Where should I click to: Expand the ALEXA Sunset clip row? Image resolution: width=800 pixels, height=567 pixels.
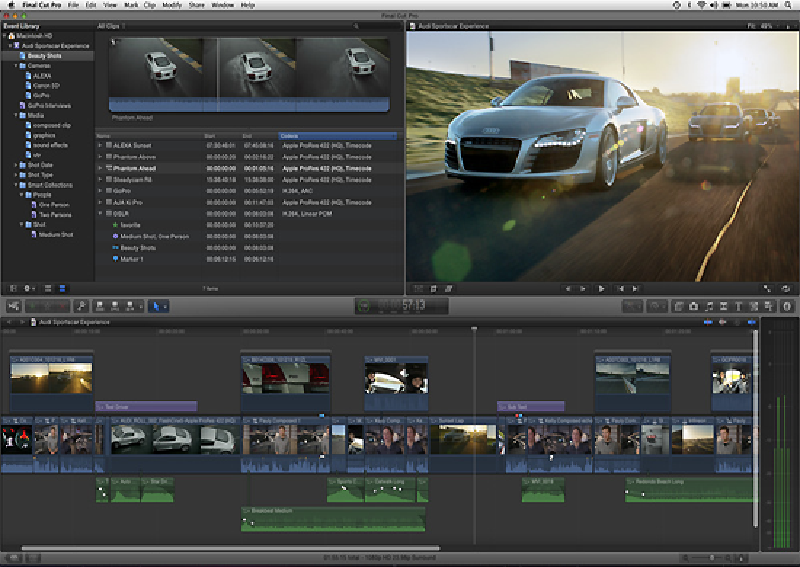(100, 146)
